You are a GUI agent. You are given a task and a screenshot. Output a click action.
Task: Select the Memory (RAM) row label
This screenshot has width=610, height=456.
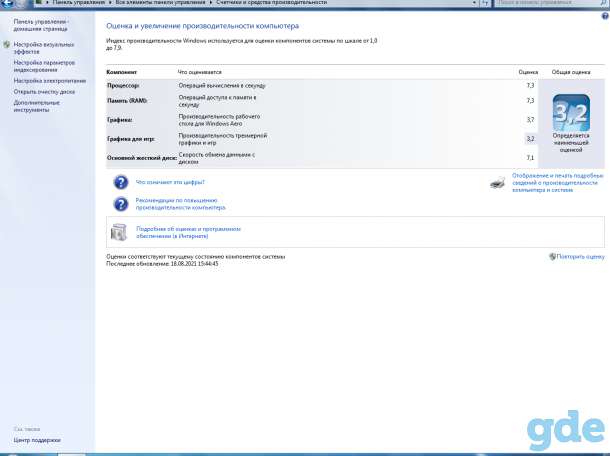(x=127, y=101)
